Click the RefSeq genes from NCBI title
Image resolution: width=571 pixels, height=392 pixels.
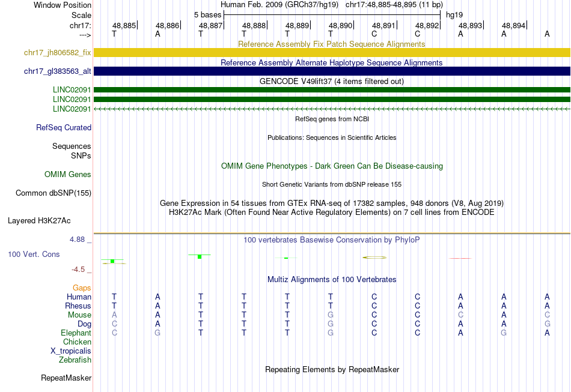[332, 119]
